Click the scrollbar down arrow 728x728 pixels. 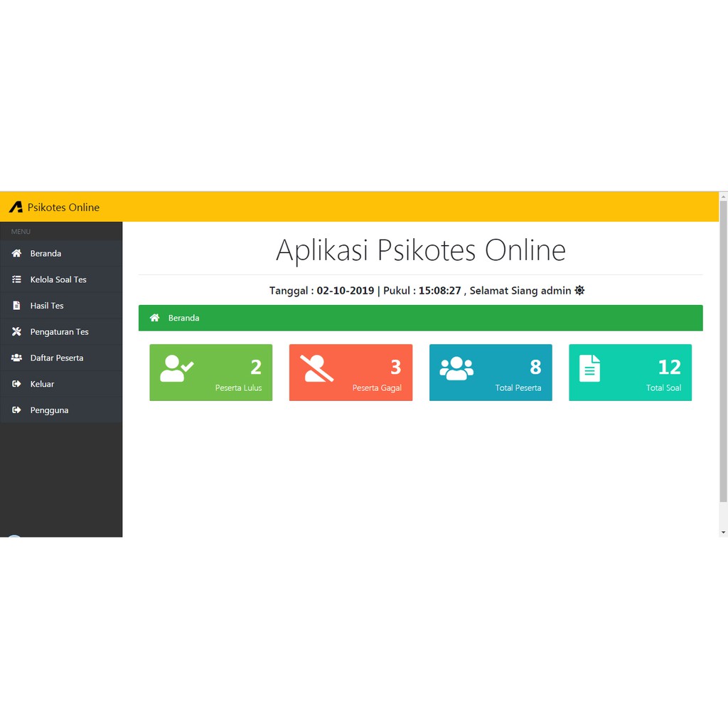tap(723, 532)
